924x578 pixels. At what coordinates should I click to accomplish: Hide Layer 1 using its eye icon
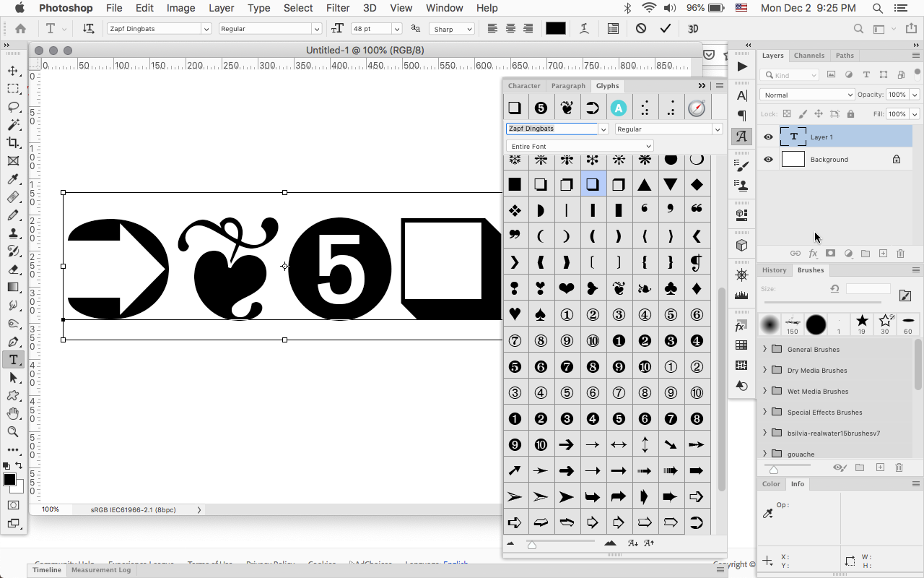tap(768, 137)
